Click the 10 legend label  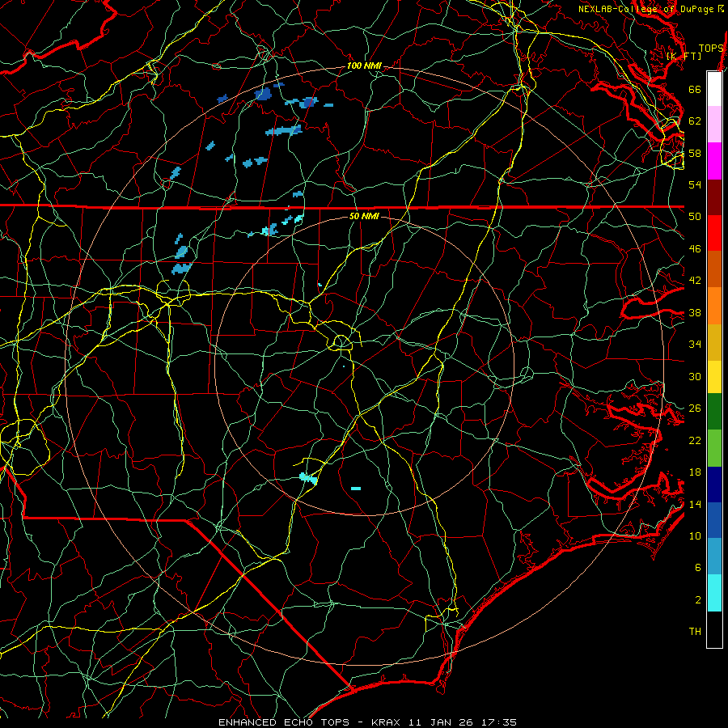[695, 535]
